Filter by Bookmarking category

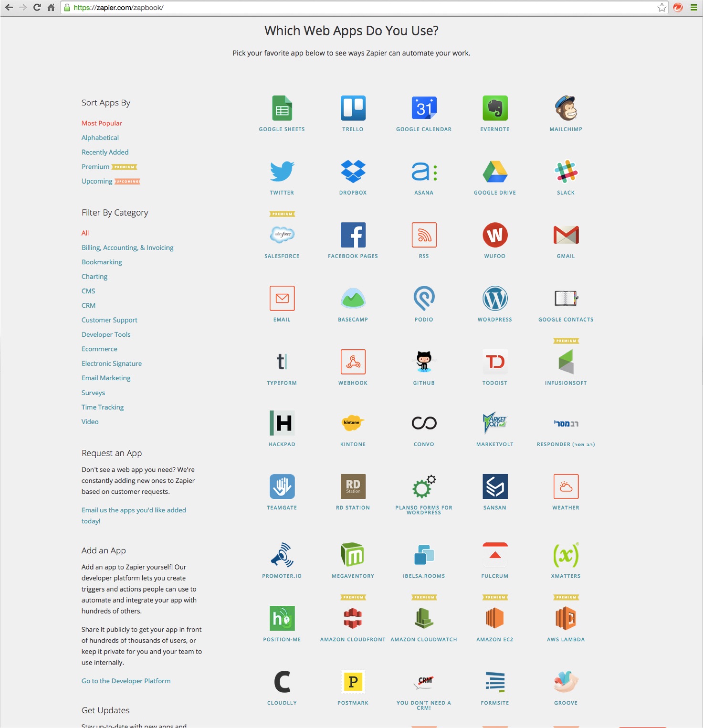click(x=102, y=262)
